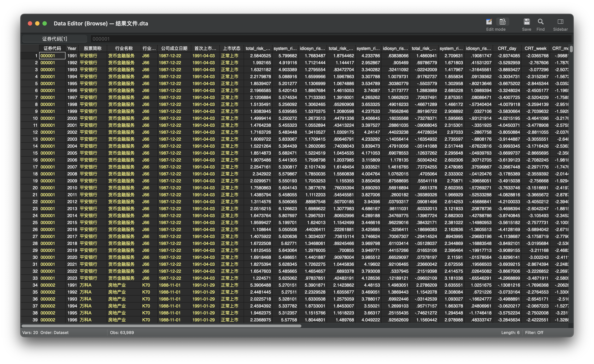Select the Browse mode table-magnifier icon
Image resolution: width=594 pixels, height=364 pixels.
click(502, 22)
